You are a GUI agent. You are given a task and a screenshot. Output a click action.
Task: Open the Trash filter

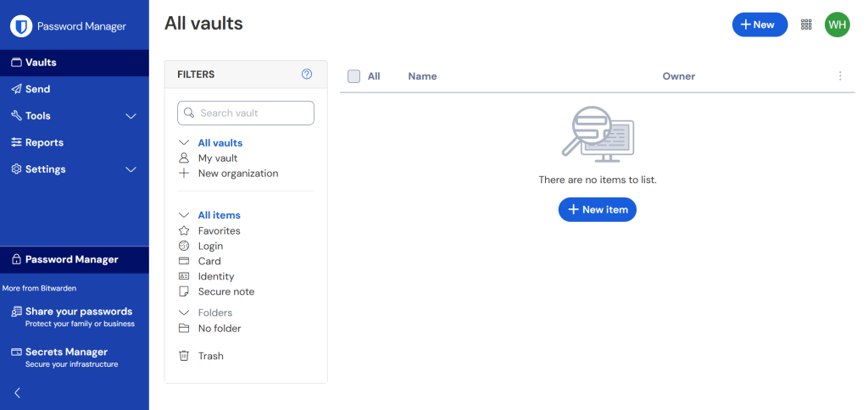(x=210, y=356)
